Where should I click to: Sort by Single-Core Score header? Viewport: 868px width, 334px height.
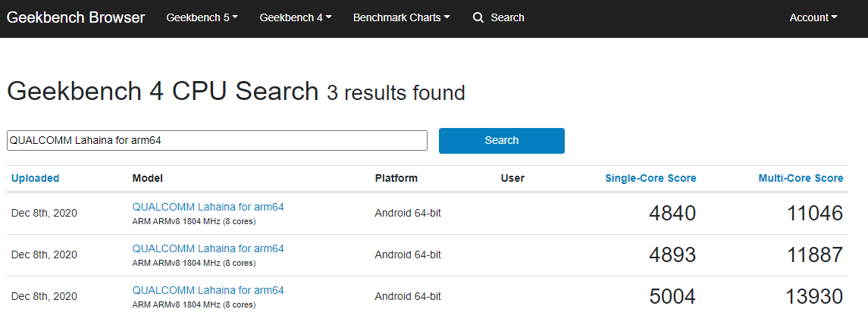(x=650, y=178)
